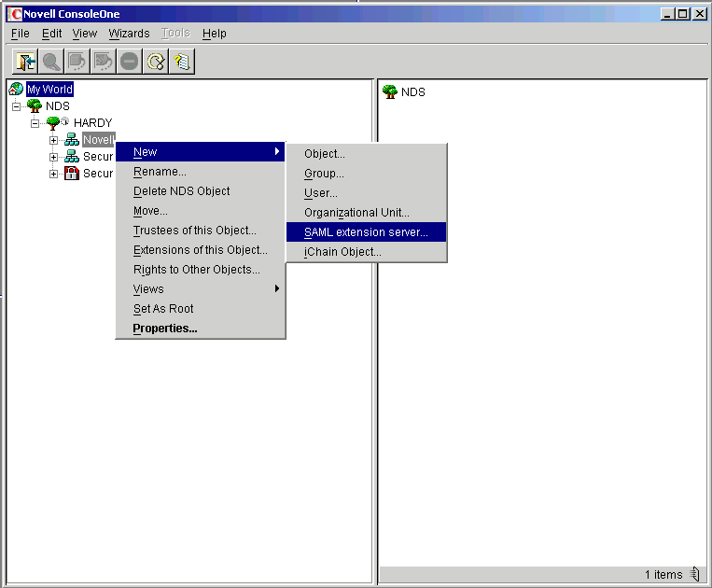Click the My World globe icon
This screenshot has width=712, height=588.
(x=16, y=89)
